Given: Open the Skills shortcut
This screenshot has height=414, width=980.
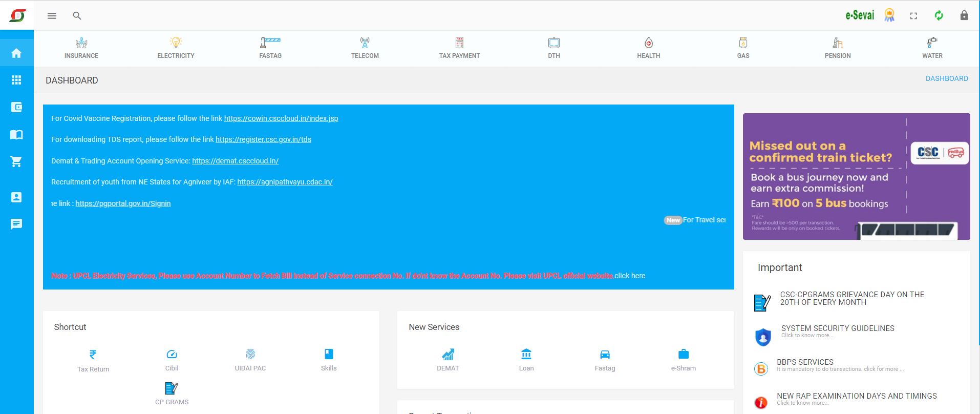Looking at the screenshot, I should pyautogui.click(x=329, y=360).
